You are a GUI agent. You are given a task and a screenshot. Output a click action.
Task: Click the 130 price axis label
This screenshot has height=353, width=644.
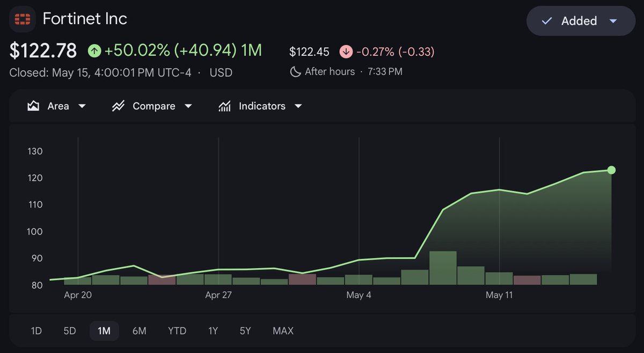[35, 151]
